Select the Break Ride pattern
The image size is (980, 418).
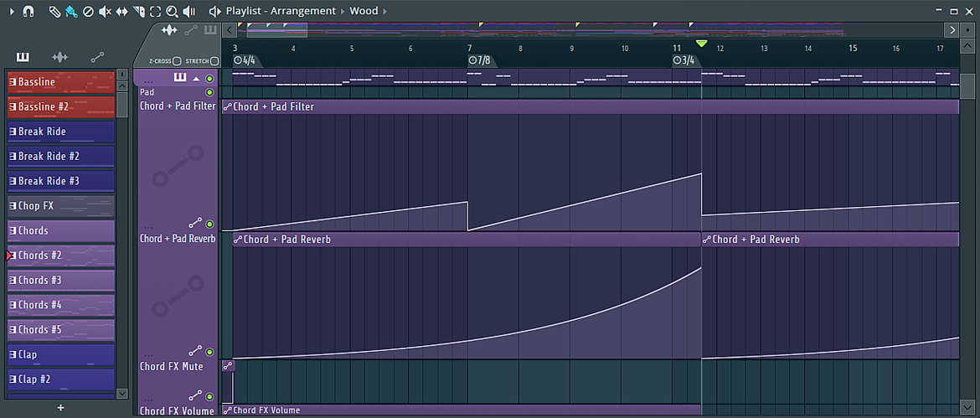pyautogui.click(x=60, y=132)
